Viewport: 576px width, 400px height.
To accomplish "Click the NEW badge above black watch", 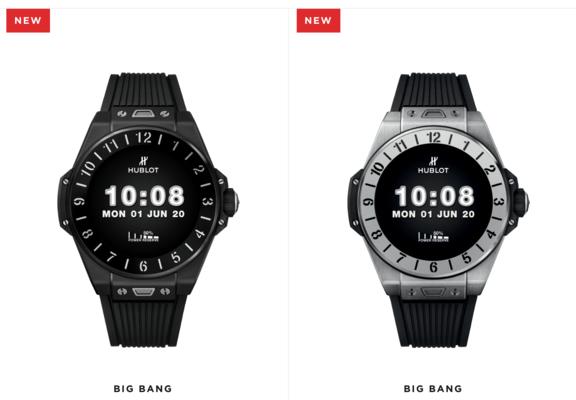I will coord(28,20).
